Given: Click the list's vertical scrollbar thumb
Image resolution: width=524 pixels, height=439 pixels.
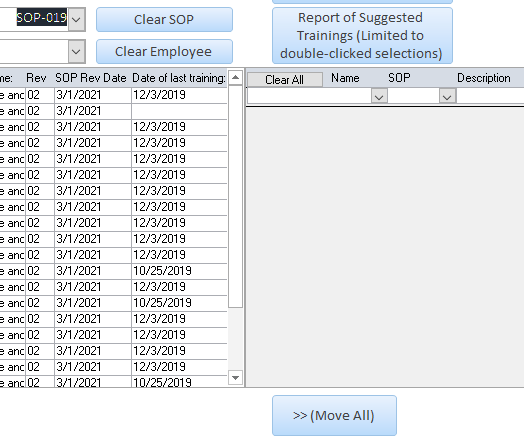Looking at the screenshot, I should (235, 196).
